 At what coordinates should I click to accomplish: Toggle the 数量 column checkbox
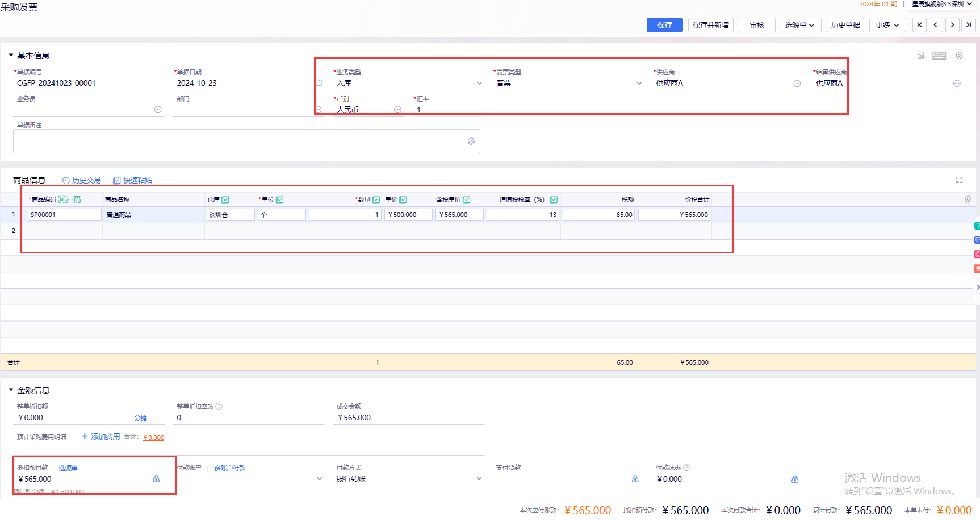point(376,199)
